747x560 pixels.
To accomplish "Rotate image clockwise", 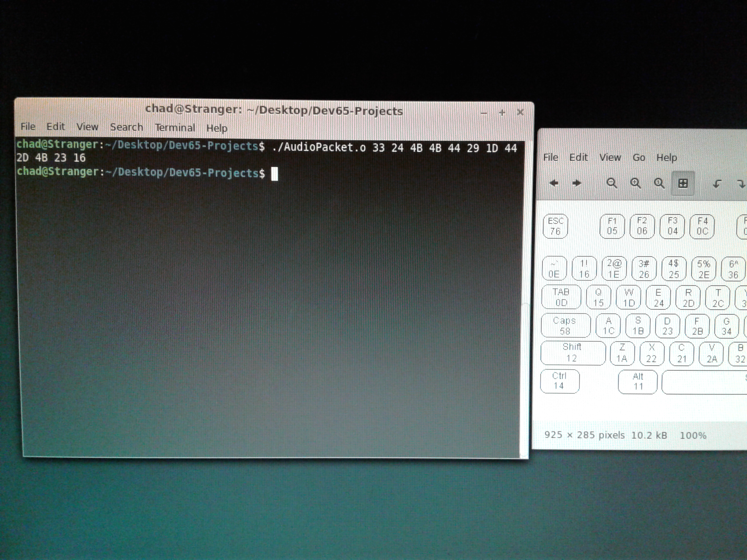I will point(740,184).
